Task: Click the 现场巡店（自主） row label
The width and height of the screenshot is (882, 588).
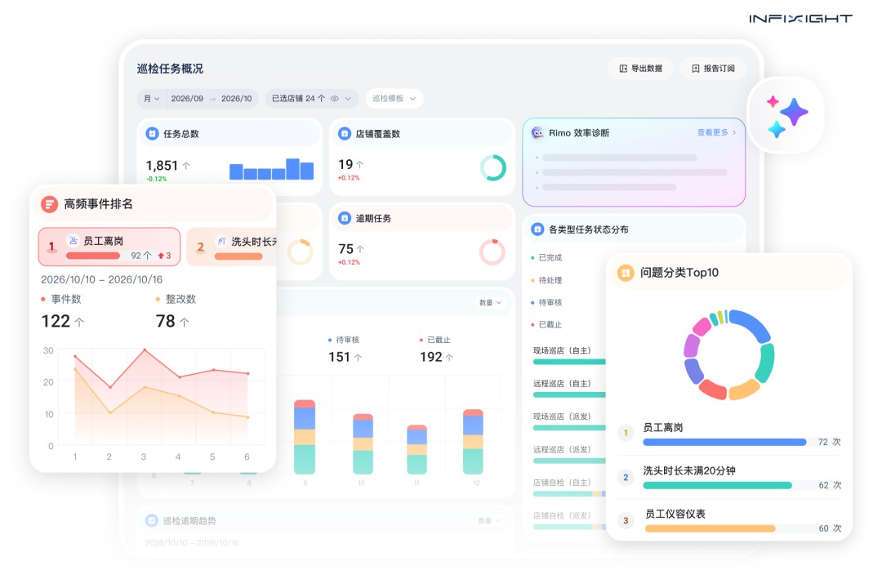Action: tap(562, 350)
